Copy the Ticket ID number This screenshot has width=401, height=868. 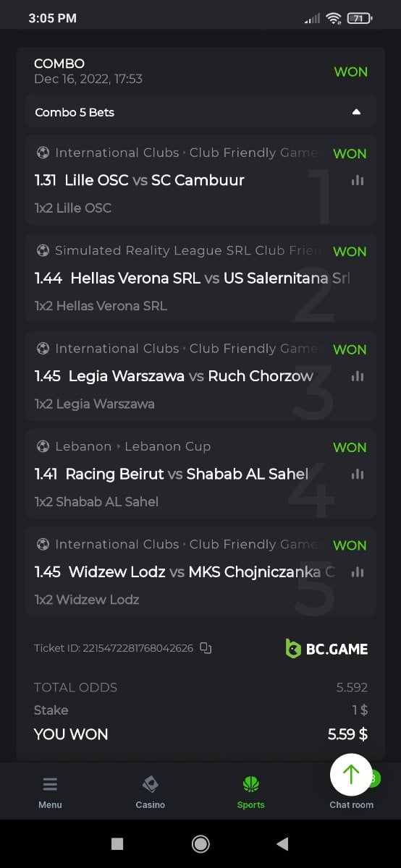(206, 648)
